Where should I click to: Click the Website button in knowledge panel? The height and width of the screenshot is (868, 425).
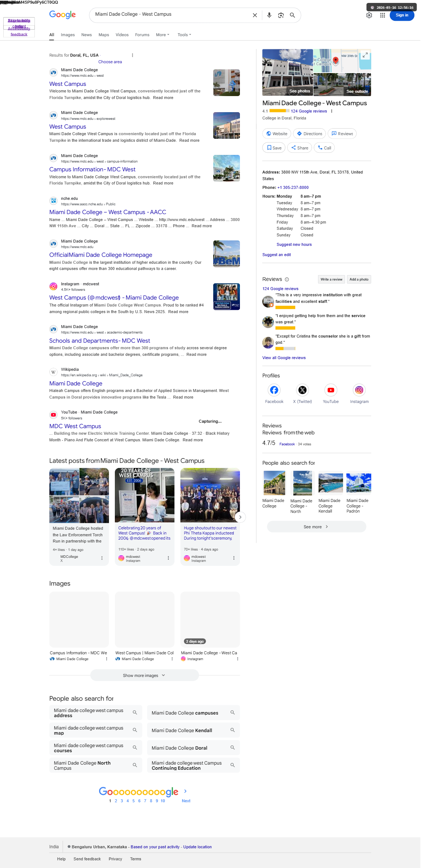click(x=277, y=134)
